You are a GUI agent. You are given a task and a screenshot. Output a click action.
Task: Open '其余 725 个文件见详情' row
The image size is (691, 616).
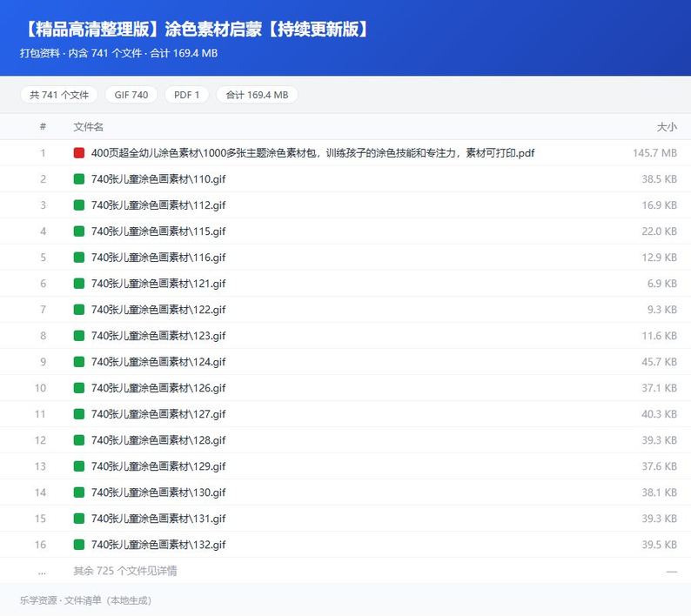point(345,571)
